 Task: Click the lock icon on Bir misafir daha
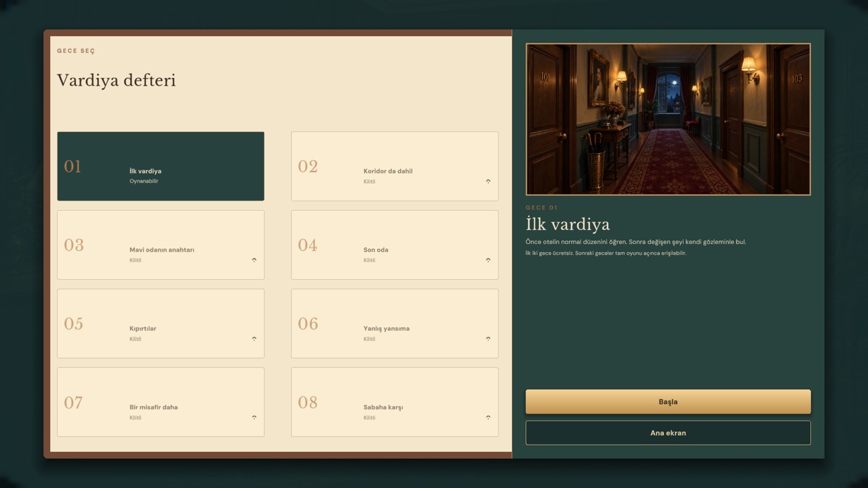(254, 417)
